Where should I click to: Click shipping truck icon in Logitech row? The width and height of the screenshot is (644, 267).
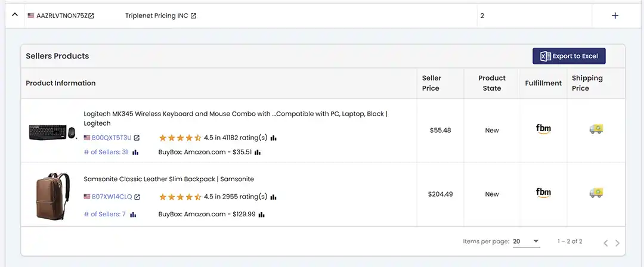pyautogui.click(x=596, y=129)
